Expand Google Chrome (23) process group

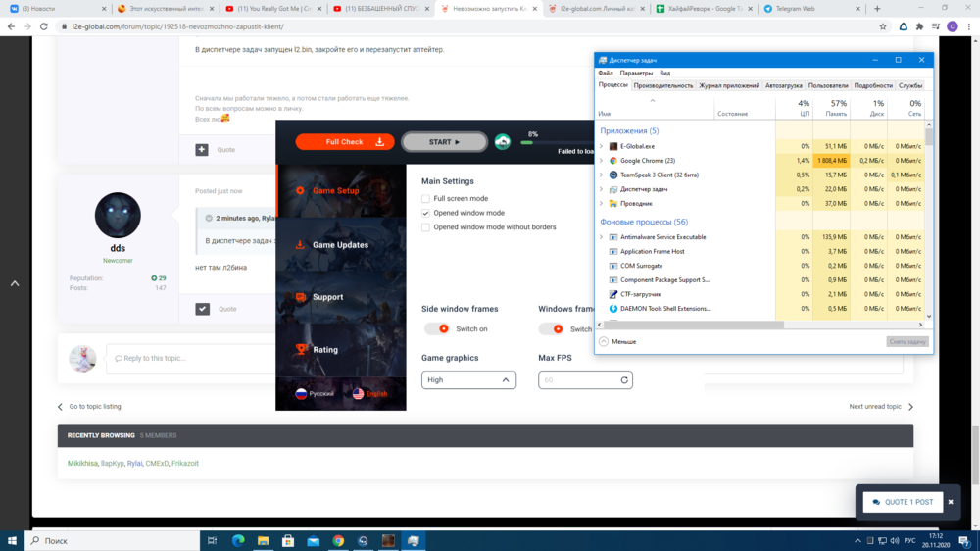pos(602,161)
